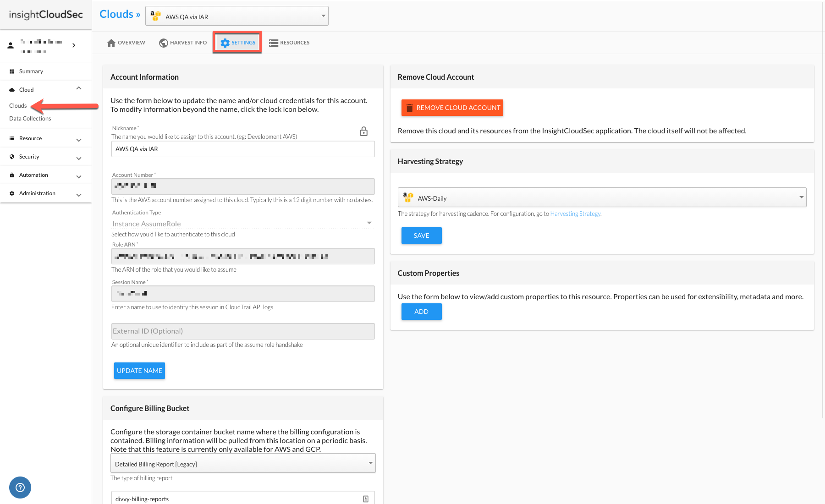Switch to the Settings tab

[x=237, y=43]
